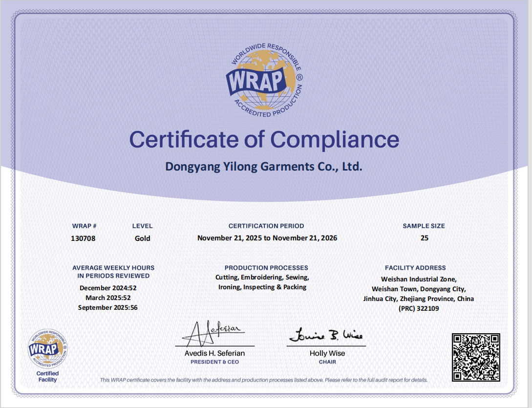Click the CERTIFICATION PERIOD heading
This screenshot has width=532, height=408.
pos(266,226)
